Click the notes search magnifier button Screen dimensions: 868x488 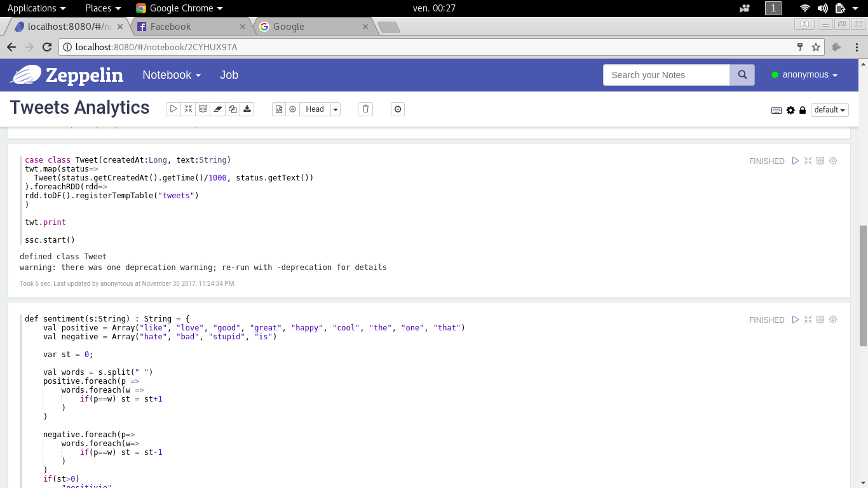click(742, 75)
